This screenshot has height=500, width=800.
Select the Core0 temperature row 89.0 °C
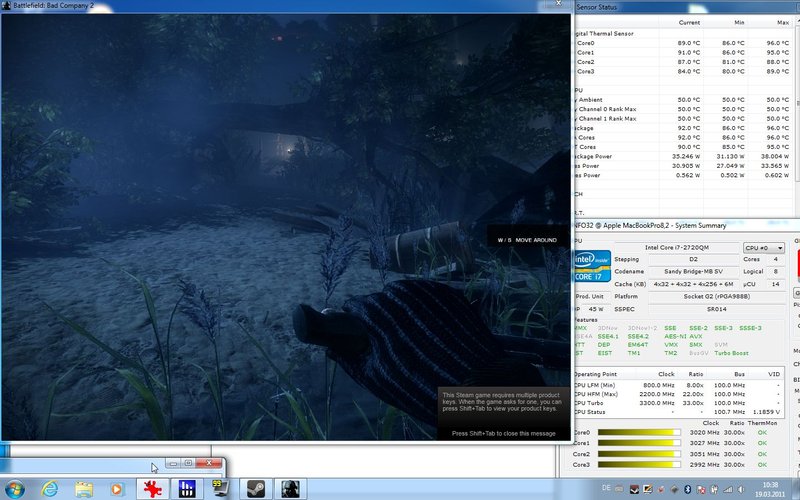coord(684,43)
